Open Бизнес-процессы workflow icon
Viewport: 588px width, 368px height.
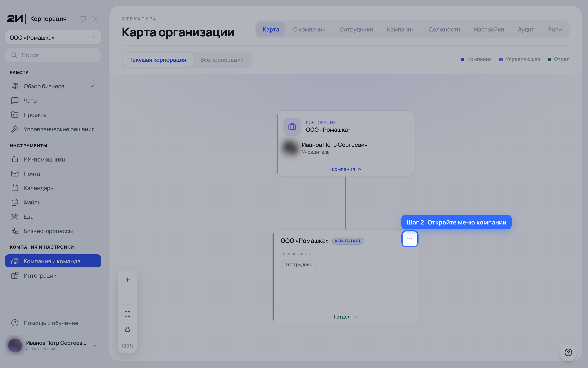15,231
